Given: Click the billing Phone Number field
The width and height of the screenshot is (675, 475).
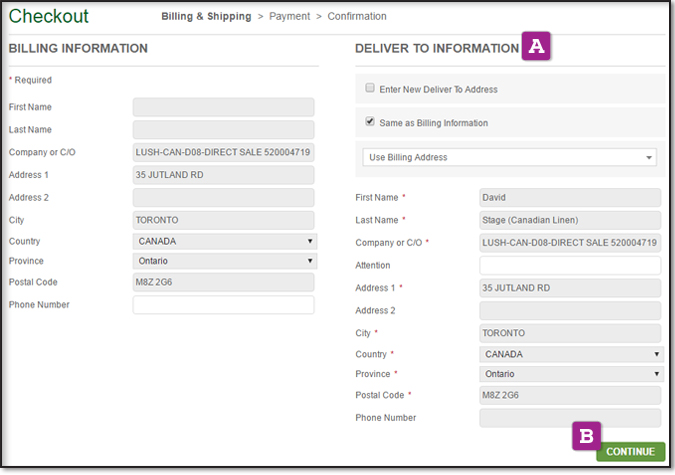Looking at the screenshot, I should pyautogui.click(x=224, y=305).
